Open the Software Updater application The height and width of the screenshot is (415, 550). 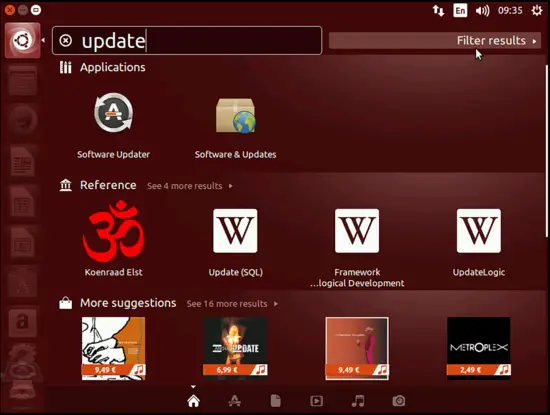pos(113,126)
